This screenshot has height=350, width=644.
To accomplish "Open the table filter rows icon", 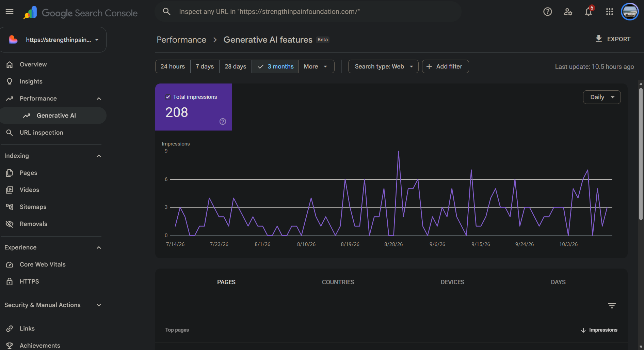I will pos(612,306).
